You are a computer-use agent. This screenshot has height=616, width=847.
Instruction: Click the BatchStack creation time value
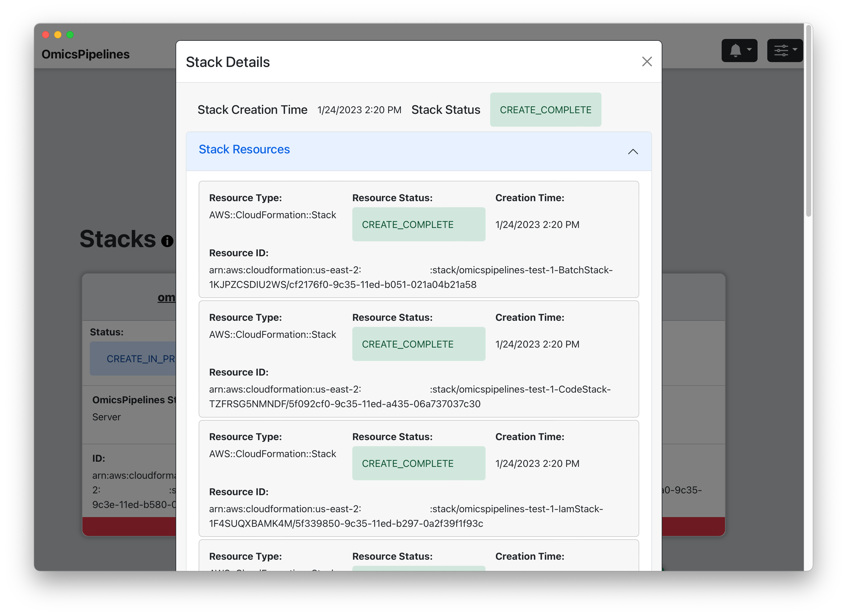coord(537,225)
